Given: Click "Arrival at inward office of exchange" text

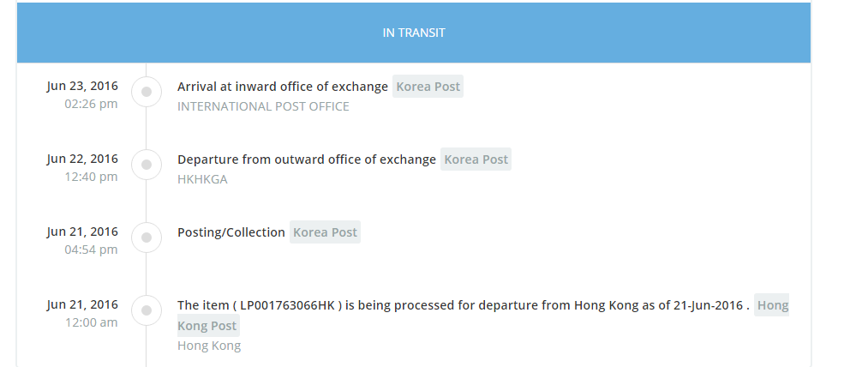Looking at the screenshot, I should (282, 87).
